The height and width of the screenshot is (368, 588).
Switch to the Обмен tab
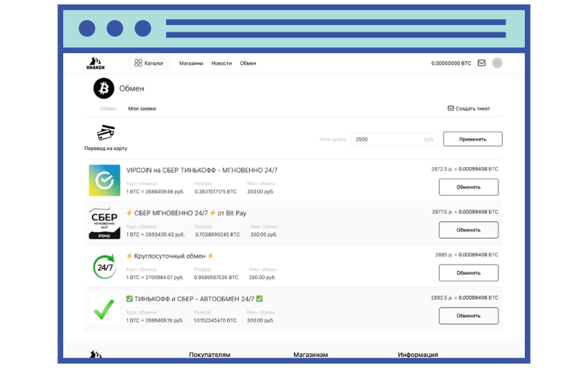pos(108,108)
